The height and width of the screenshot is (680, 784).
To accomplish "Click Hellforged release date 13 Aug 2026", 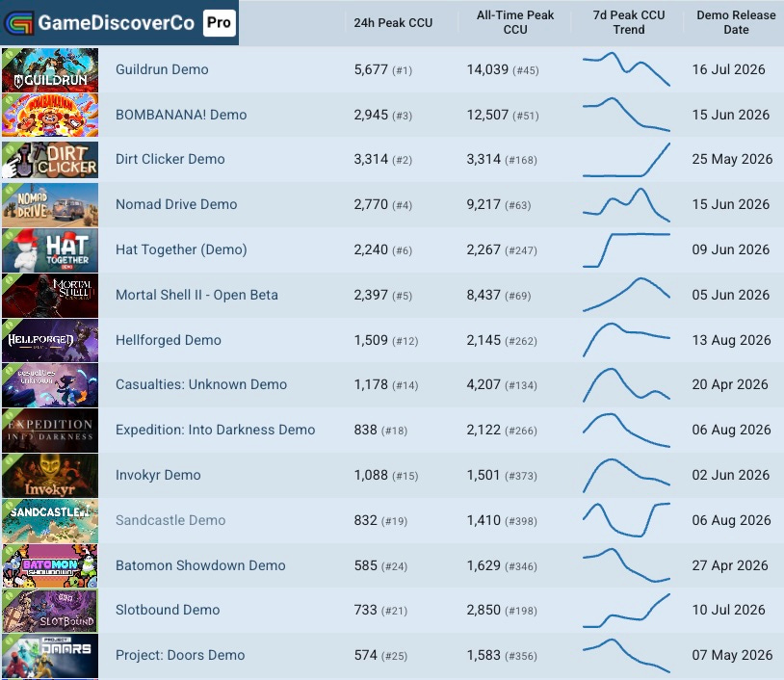I will point(731,340).
